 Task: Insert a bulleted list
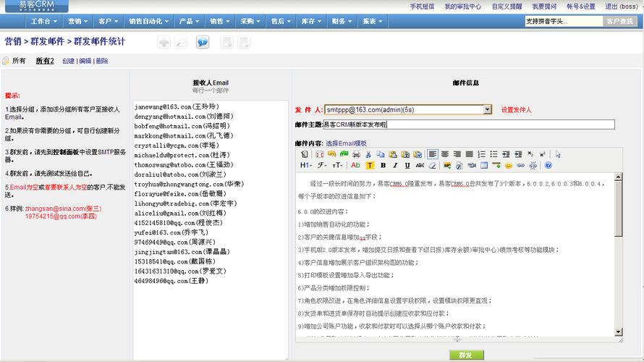click(x=493, y=154)
